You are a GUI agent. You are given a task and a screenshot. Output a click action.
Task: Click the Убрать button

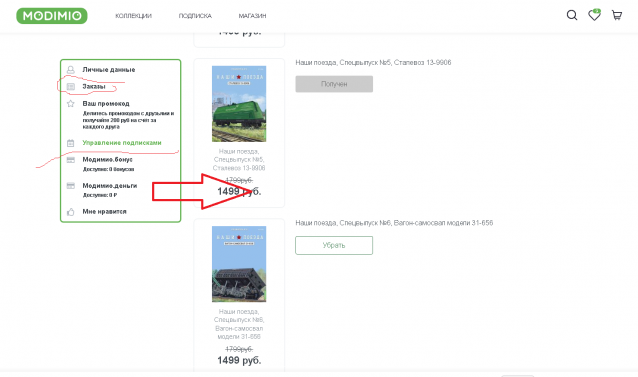[x=334, y=245]
